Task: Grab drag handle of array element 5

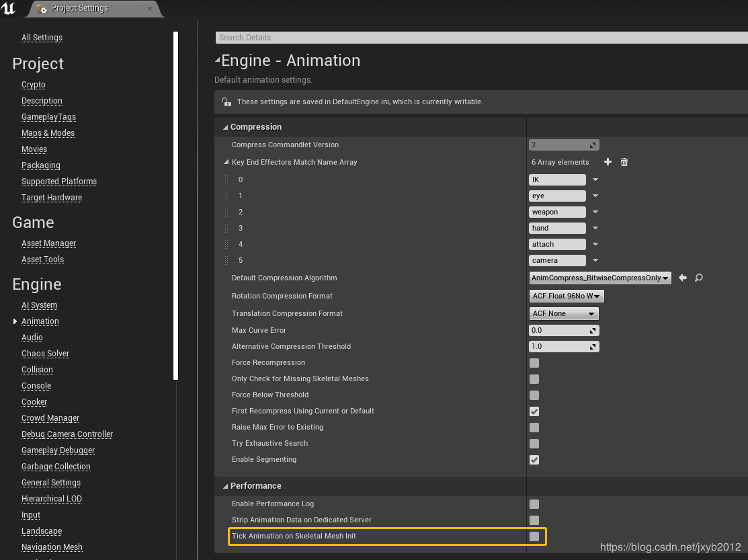Action: pyautogui.click(x=226, y=260)
